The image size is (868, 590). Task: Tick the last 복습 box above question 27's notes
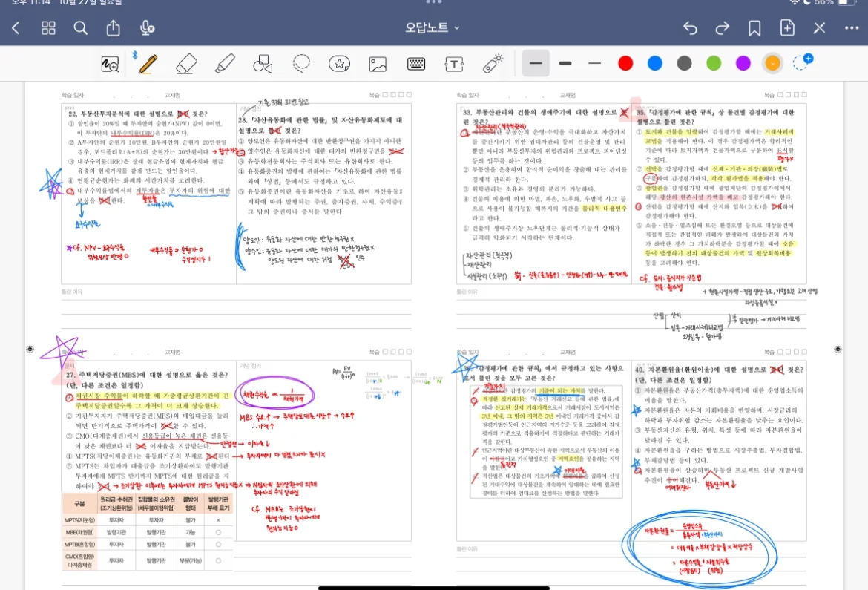tap(409, 351)
